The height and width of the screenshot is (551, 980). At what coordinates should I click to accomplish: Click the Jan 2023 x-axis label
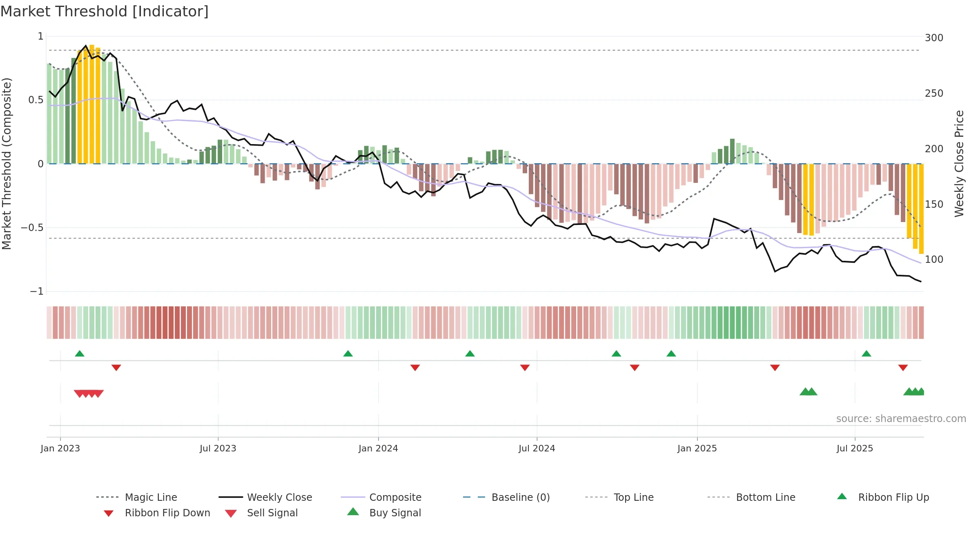pos(60,448)
